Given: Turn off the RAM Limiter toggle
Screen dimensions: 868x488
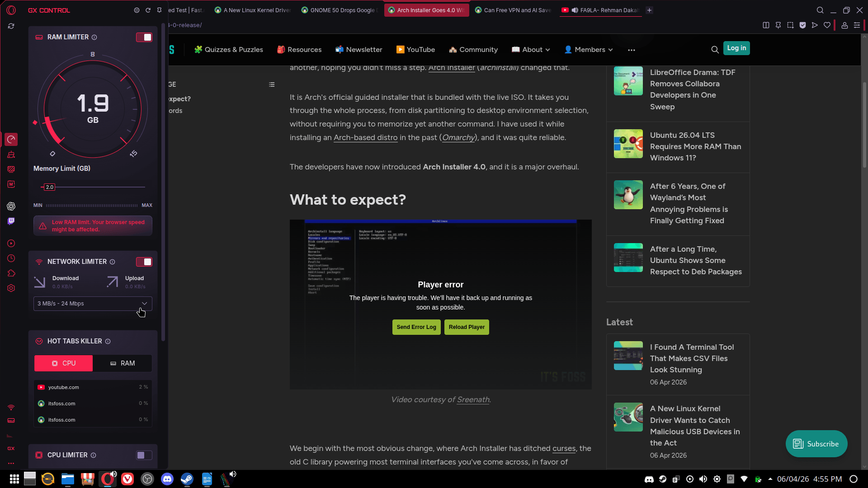Looking at the screenshot, I should click(144, 38).
